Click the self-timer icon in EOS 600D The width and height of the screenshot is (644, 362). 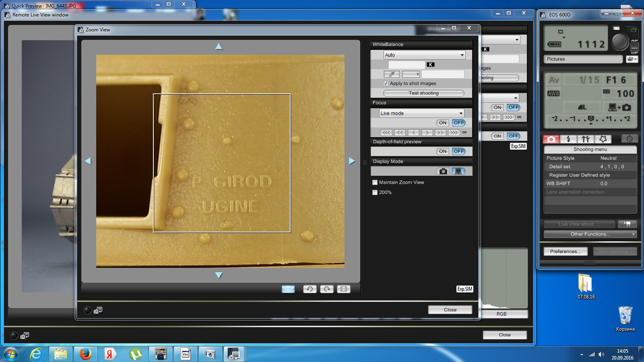coord(629,139)
